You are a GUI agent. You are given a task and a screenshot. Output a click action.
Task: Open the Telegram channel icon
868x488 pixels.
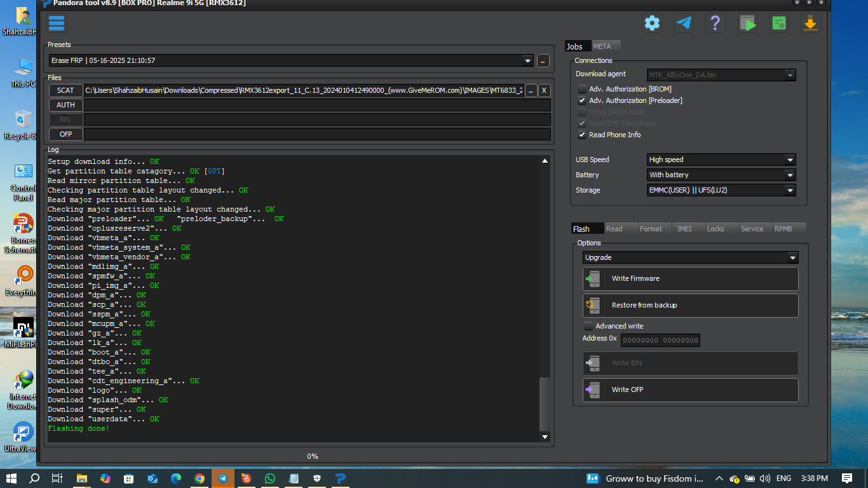(684, 24)
